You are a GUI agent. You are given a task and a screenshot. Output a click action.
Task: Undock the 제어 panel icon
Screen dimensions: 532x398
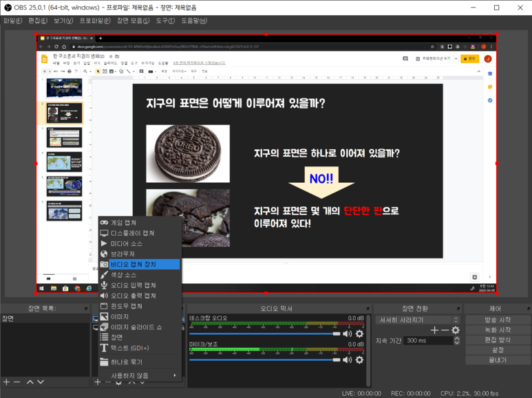[529, 309]
